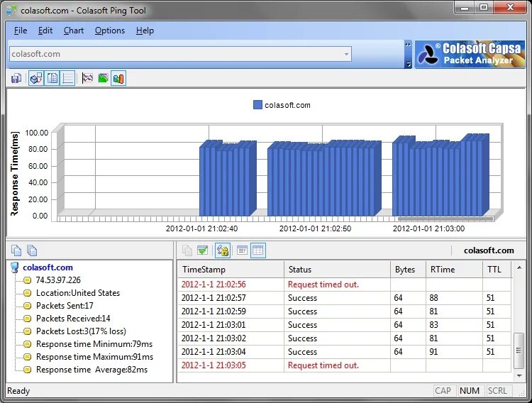
Task: Select the 2012-1-1 21:03:02 row timestamp
Action: pyautogui.click(x=214, y=338)
